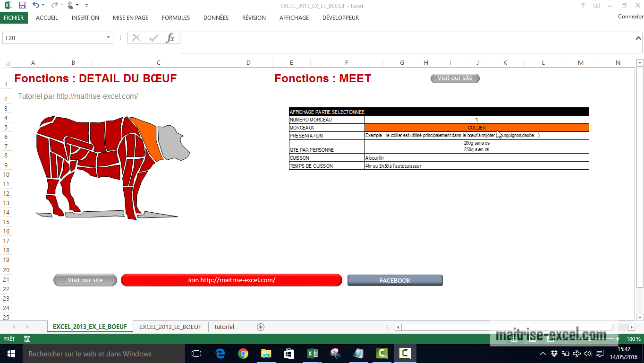Launch Chrome from the taskbar

pyautogui.click(x=243, y=354)
